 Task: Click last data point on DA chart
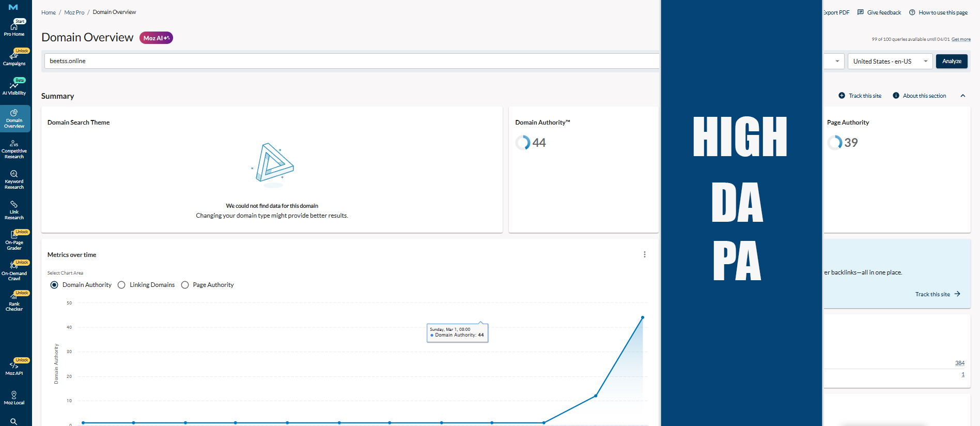[x=643, y=317]
